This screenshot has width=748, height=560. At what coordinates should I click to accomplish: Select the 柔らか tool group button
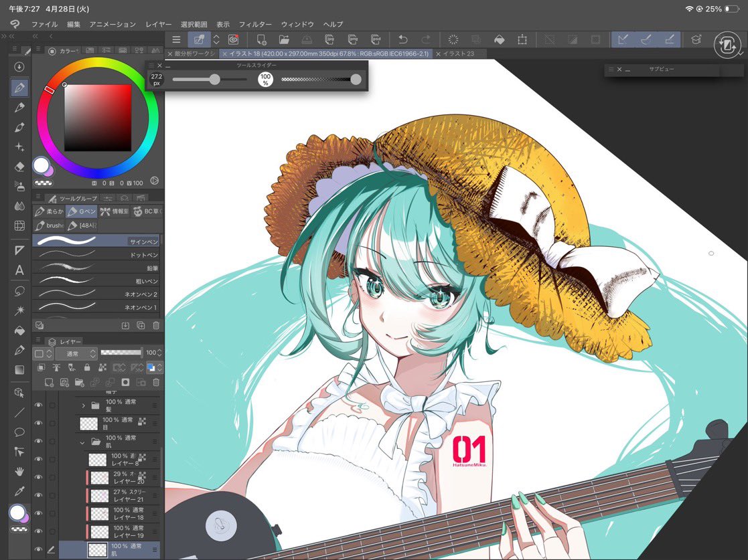[x=49, y=211]
